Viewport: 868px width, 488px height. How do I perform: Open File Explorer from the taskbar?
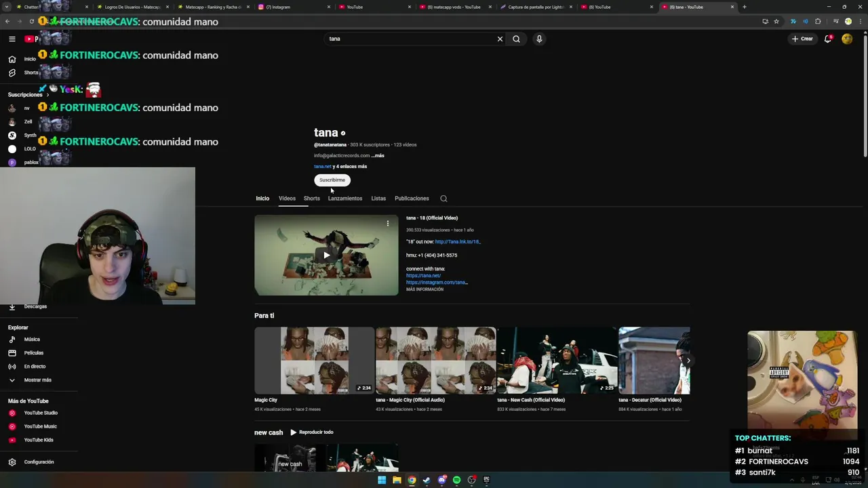[x=397, y=480]
